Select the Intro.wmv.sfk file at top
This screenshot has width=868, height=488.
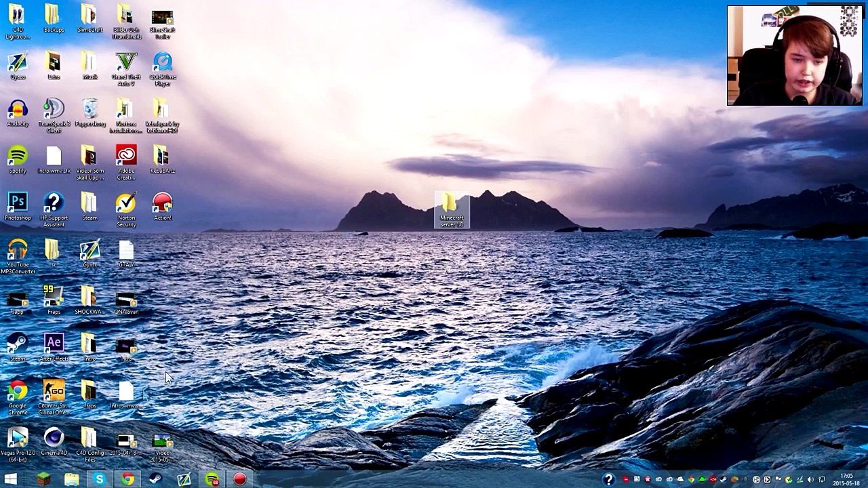coord(54,160)
